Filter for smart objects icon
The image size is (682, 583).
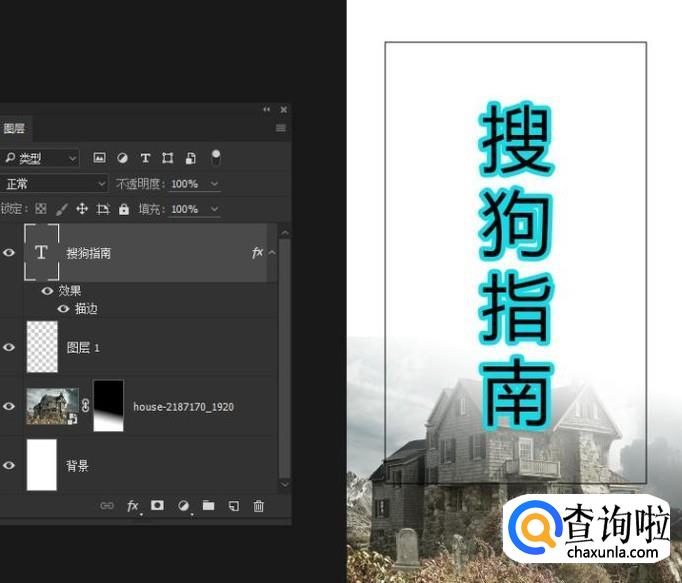[191, 158]
